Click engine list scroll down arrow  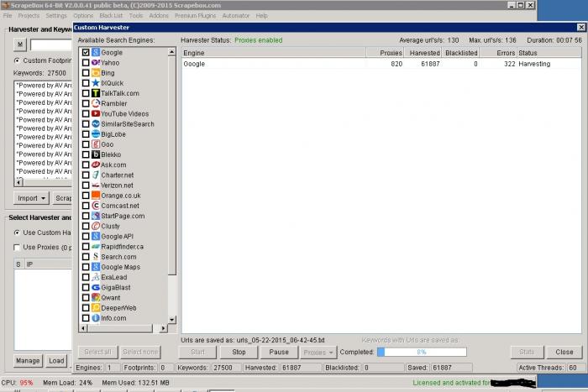[171, 320]
